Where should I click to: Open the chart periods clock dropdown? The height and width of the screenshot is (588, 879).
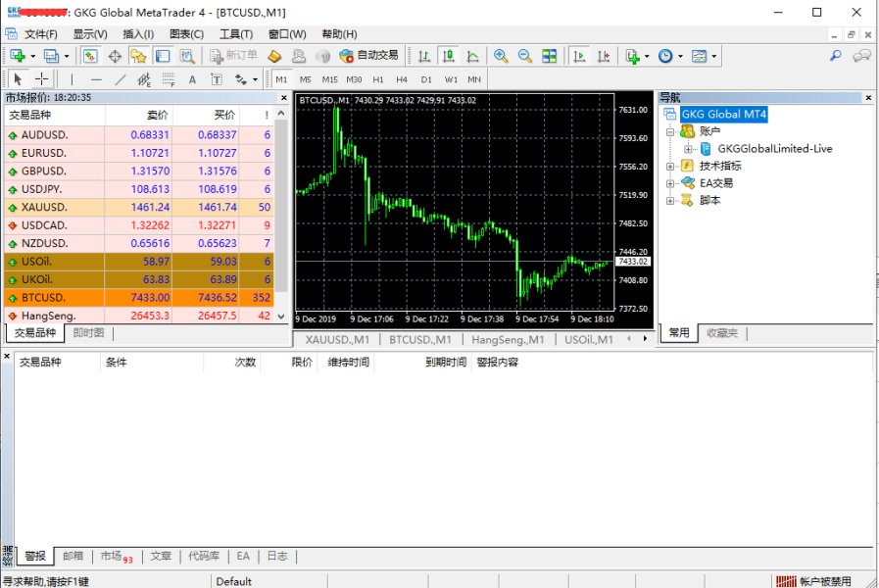pos(669,56)
